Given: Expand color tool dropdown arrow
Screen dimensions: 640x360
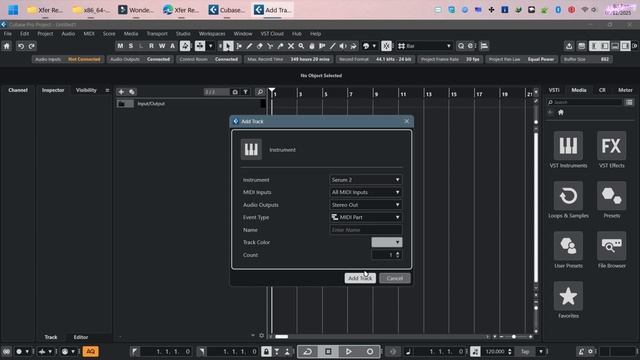Looking at the screenshot, I should [374, 46].
